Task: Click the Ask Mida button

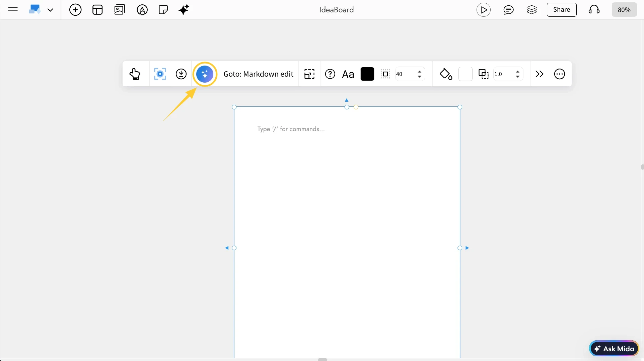Action: 614,348
